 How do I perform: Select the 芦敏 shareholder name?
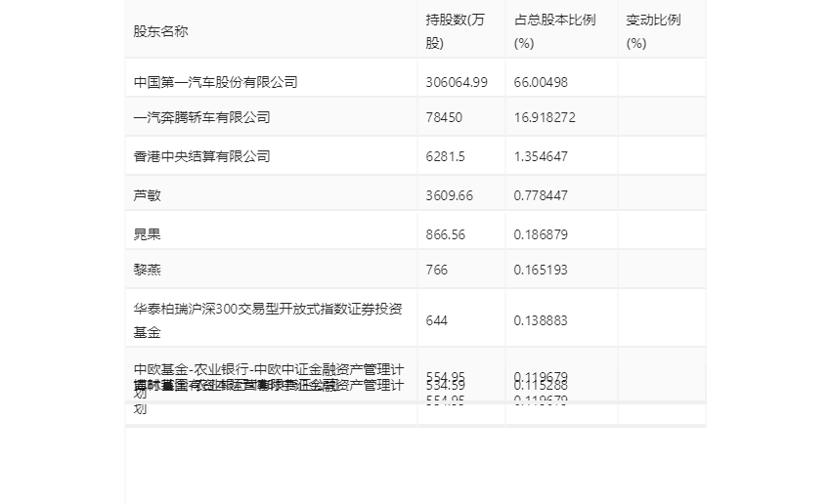coord(147,195)
